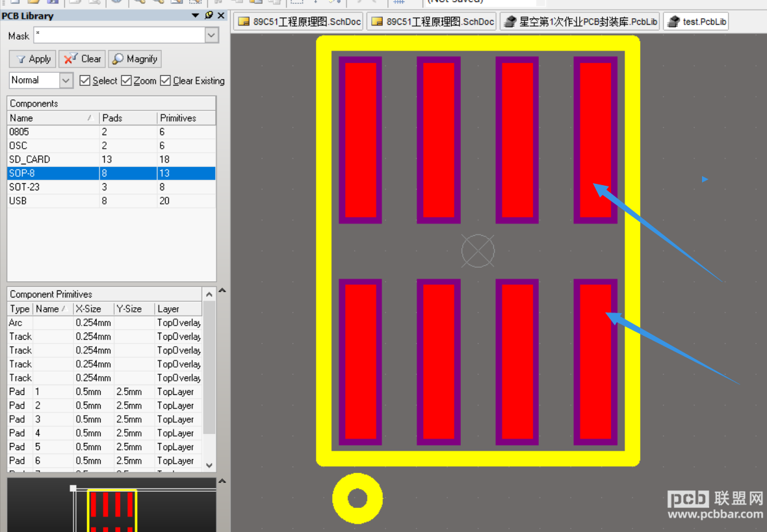Select the 0805 component row
This screenshot has width=767, height=532.
[112, 132]
